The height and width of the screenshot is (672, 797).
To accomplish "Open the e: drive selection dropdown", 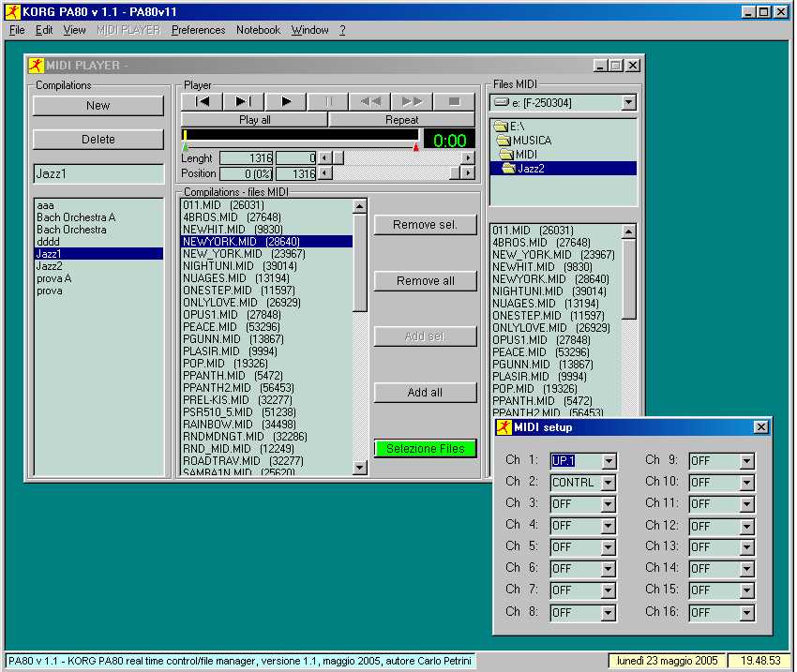I will pyautogui.click(x=629, y=102).
